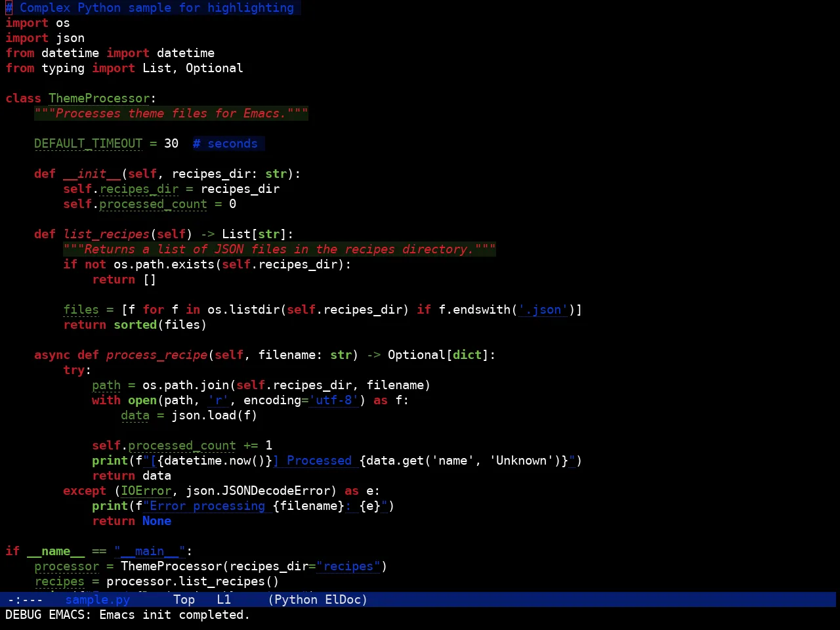Click 'Optional[dict]' return annotation
Viewport: 840px width, 630px height.
click(438, 355)
